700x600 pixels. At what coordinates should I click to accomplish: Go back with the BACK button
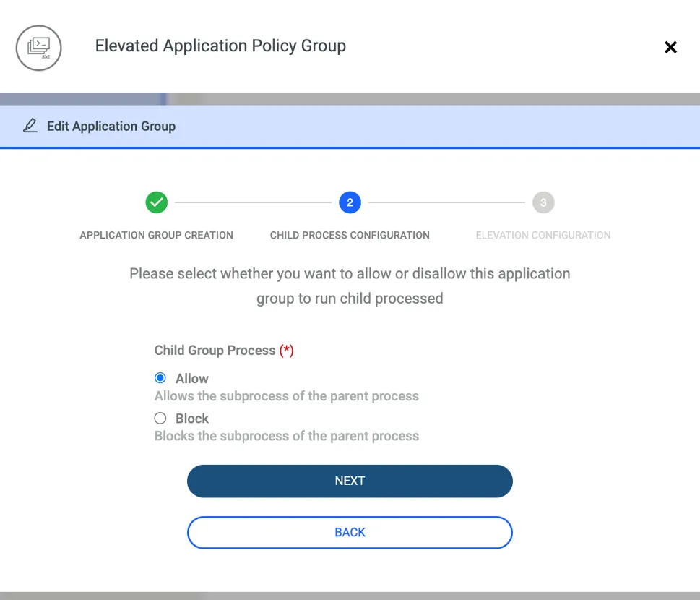click(x=350, y=533)
